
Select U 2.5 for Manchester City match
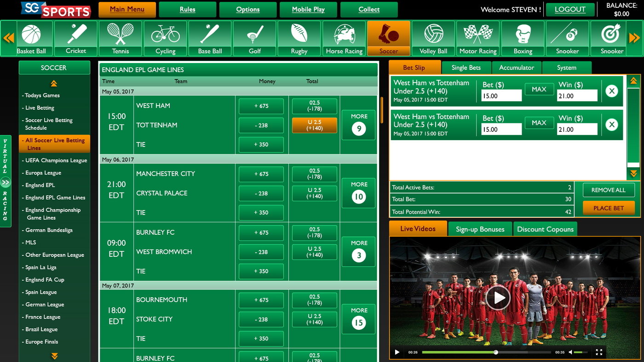point(314,193)
